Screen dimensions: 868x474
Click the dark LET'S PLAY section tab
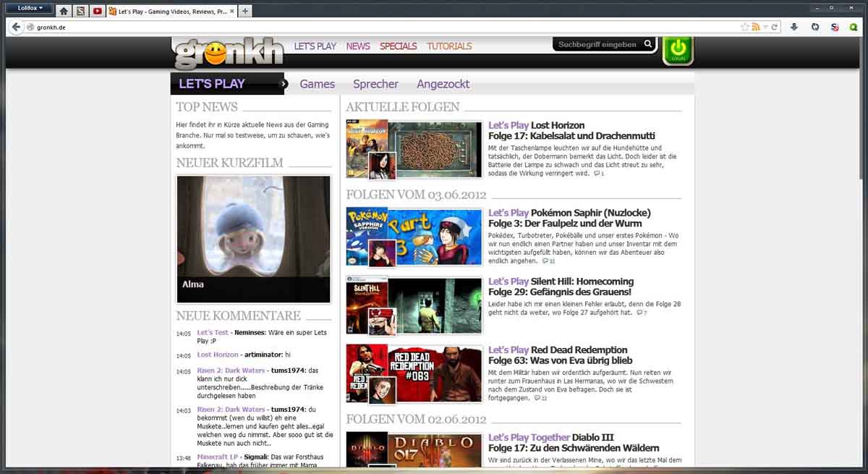pyautogui.click(x=227, y=83)
